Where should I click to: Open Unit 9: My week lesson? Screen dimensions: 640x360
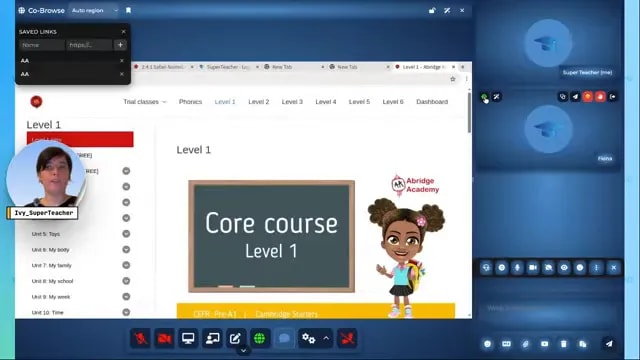coord(51,297)
